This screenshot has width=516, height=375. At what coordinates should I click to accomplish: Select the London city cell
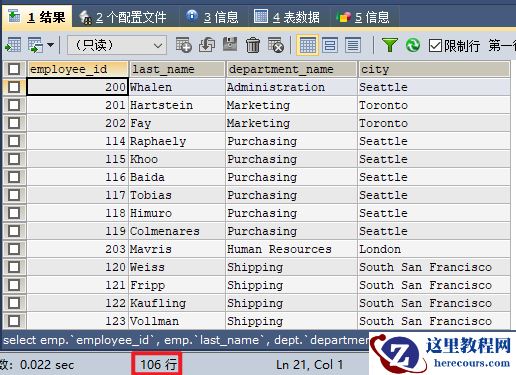434,249
